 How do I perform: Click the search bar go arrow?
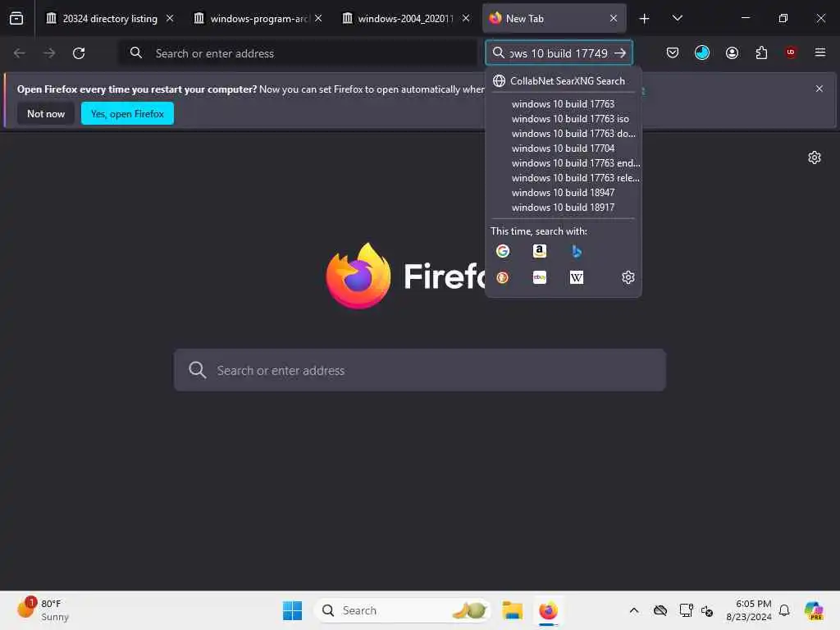(x=620, y=53)
